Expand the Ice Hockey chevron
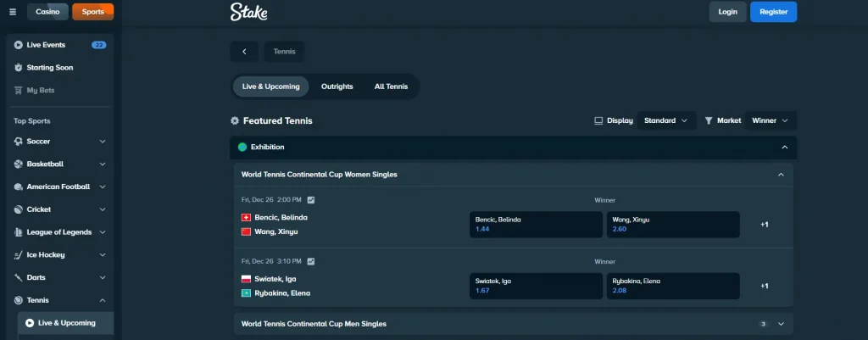868x340 pixels. (x=103, y=254)
